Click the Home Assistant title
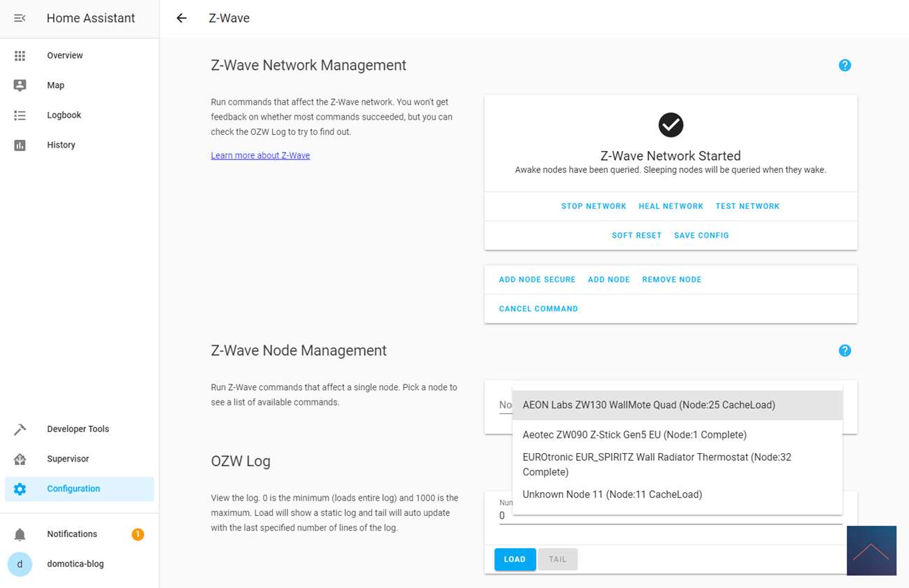Image resolution: width=909 pixels, height=588 pixels. [91, 18]
